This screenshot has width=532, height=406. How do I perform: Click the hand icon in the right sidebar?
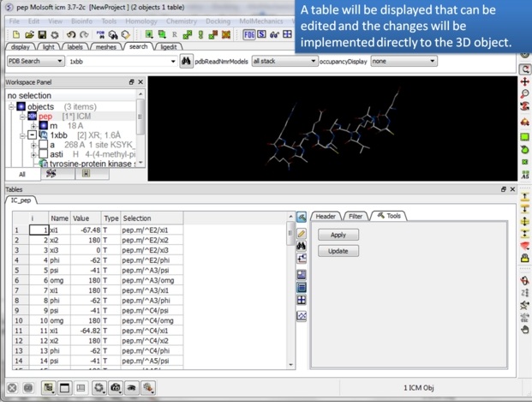coord(525,330)
